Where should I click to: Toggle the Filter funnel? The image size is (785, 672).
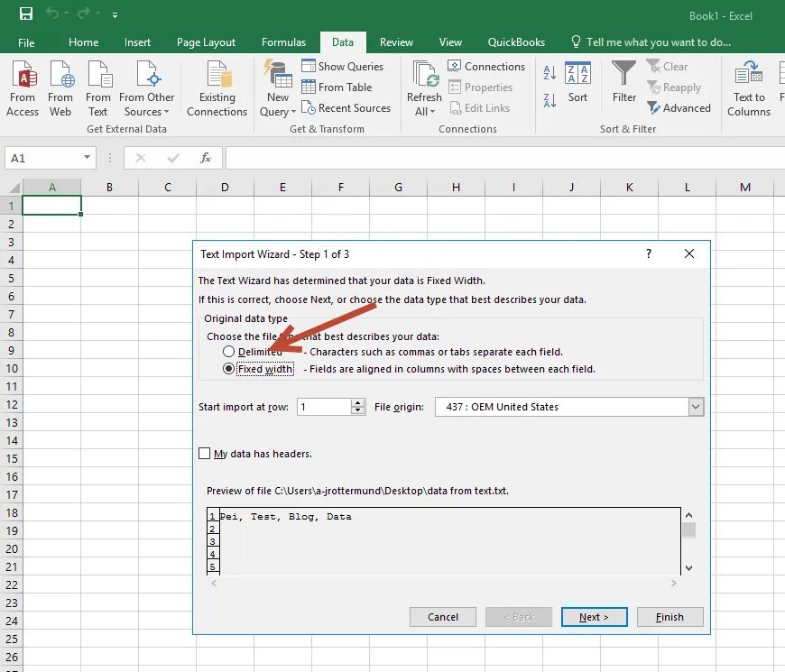623,83
